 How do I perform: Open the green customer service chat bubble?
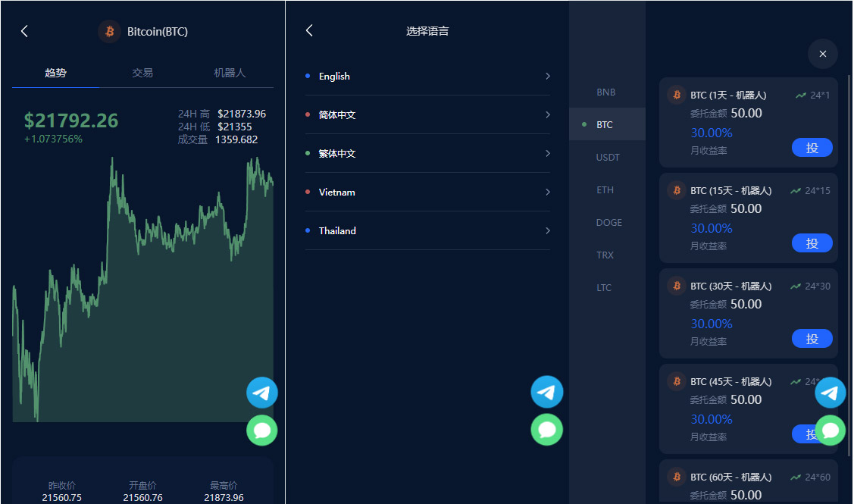pos(261,430)
